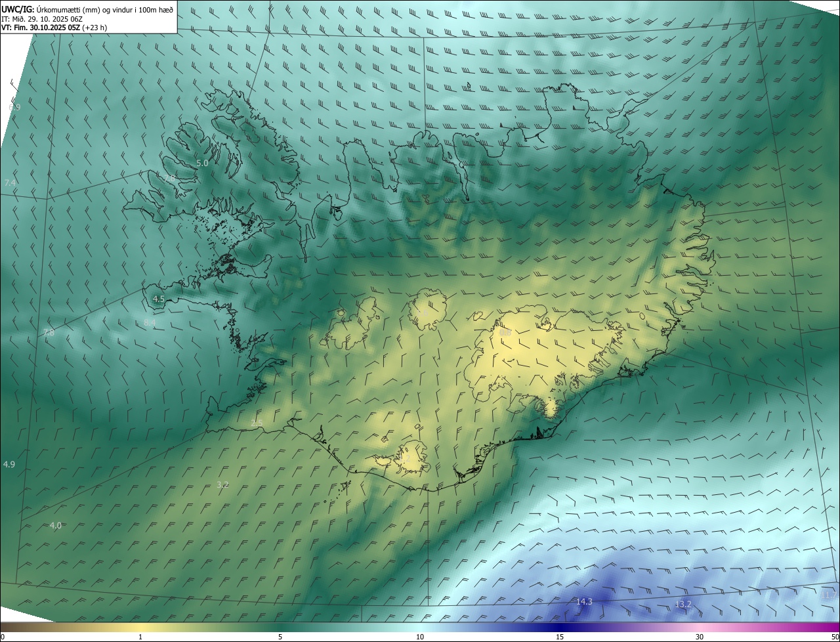
Task: Select the 5 tick on the color scale
Action: pyautogui.click(x=280, y=637)
